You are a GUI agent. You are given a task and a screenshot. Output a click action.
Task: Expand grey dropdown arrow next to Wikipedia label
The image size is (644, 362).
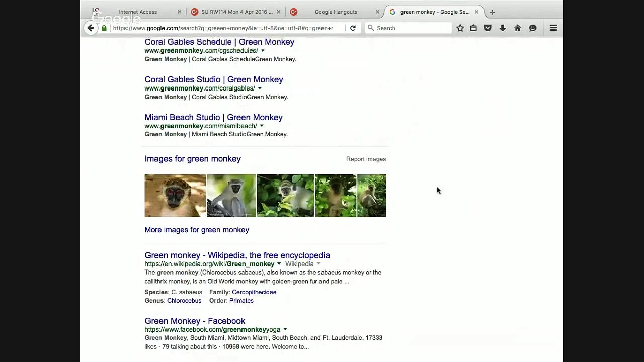coord(318,264)
